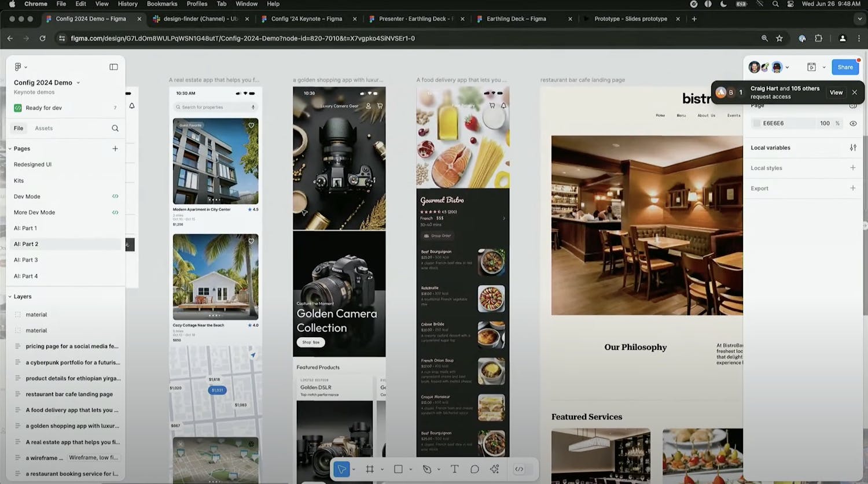Toggle the left sidebar panel icon
868x484 pixels.
113,67
